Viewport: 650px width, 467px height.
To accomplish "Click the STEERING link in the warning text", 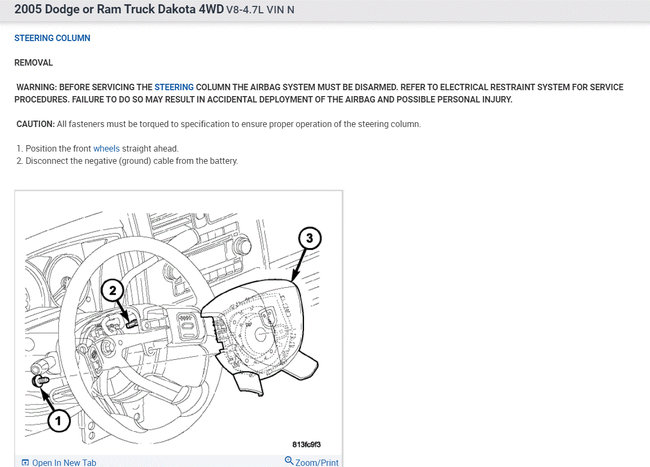I will tap(174, 87).
